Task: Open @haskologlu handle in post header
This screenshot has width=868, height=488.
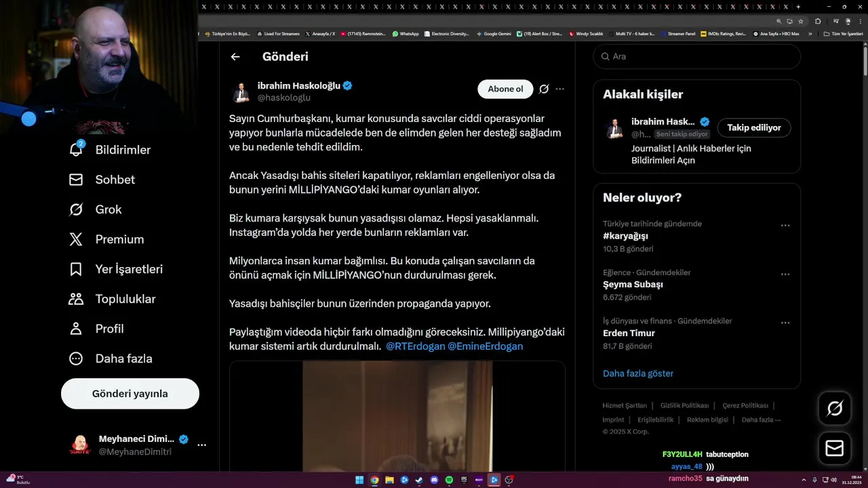Action: 283,98
